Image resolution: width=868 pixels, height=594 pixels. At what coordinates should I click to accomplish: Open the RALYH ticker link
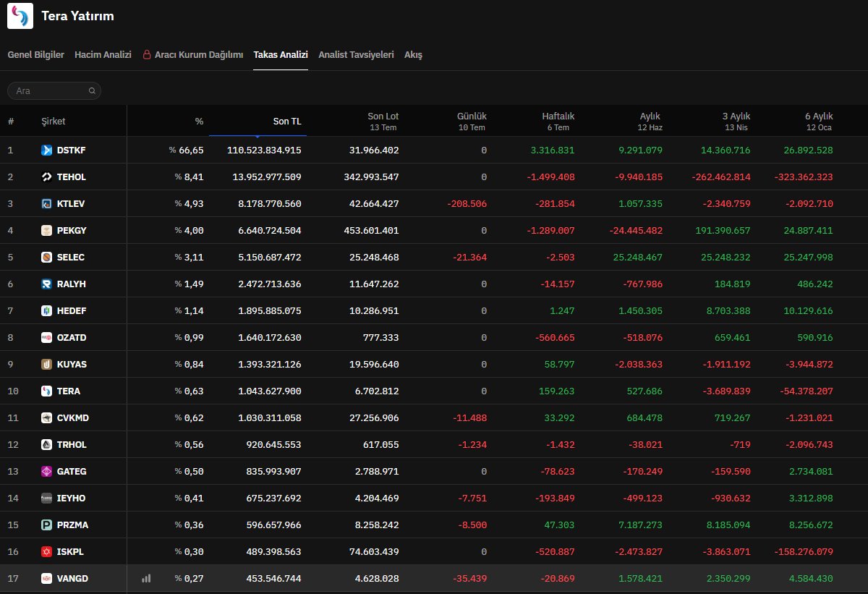point(71,284)
